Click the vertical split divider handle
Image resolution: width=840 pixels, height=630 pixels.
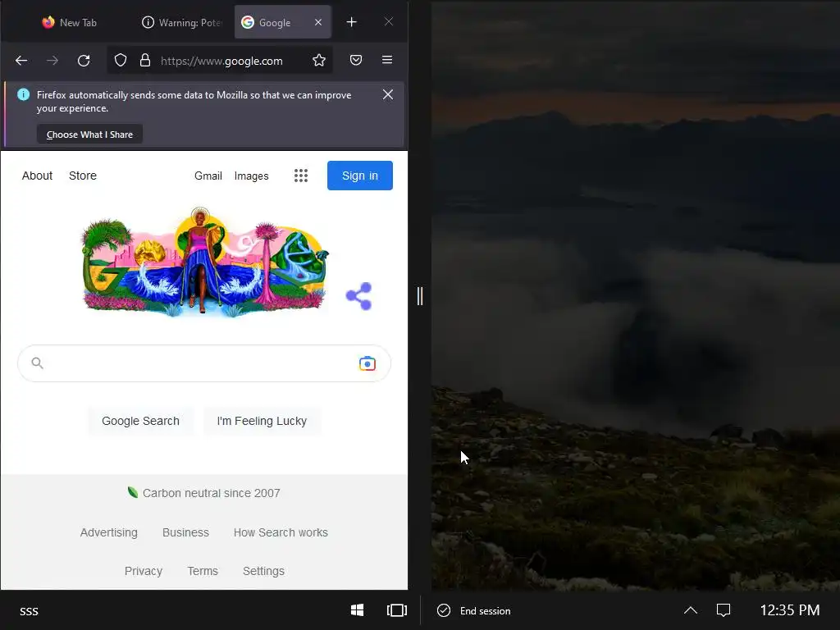420,295
